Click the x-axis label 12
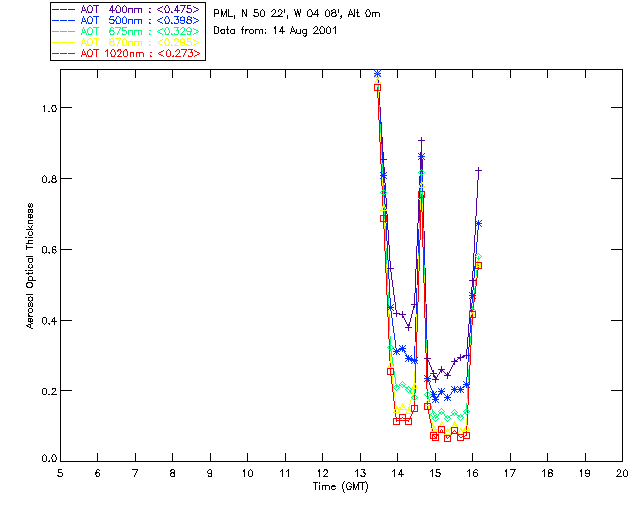The width and height of the screenshot is (640, 512). [322, 473]
